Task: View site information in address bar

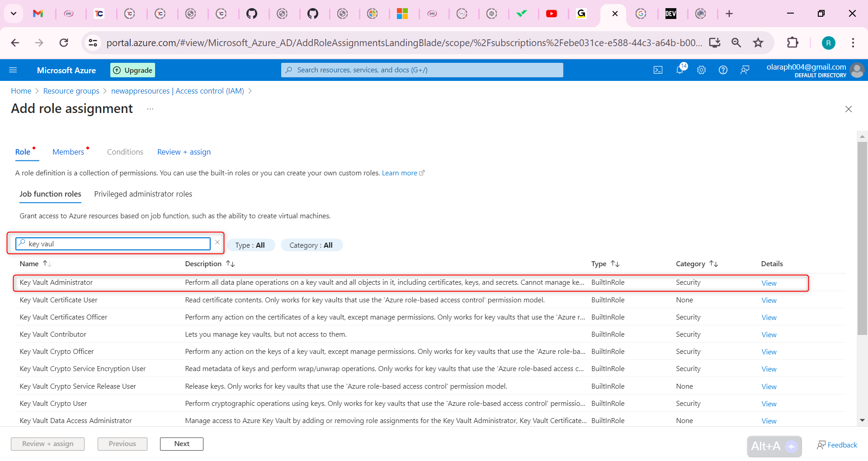Action: pyautogui.click(x=93, y=42)
